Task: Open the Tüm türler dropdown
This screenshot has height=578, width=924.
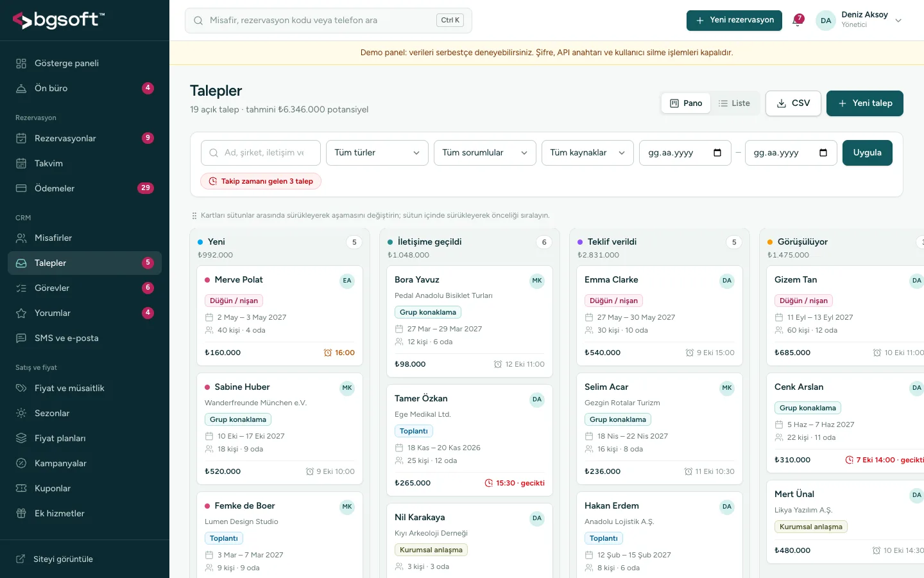Action: click(377, 153)
